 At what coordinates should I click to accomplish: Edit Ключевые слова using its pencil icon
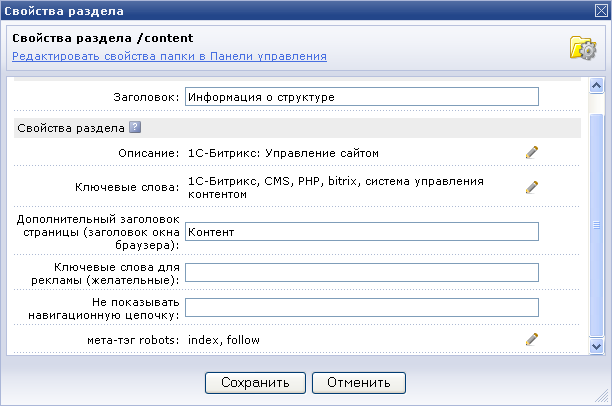(x=532, y=187)
